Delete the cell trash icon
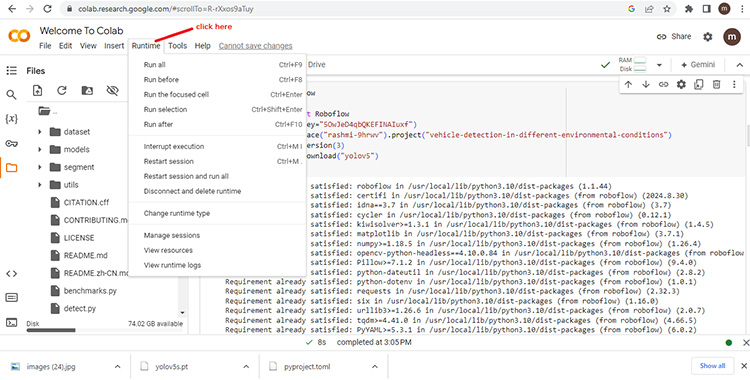750x380 pixels. point(717,84)
